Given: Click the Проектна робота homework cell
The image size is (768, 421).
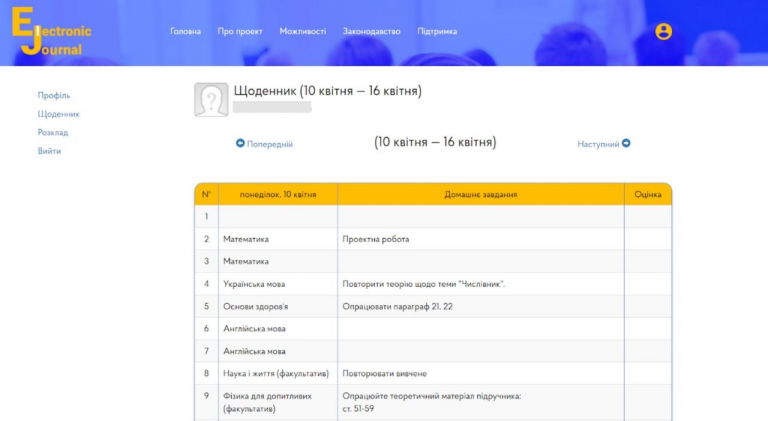Looking at the screenshot, I should [x=376, y=239].
